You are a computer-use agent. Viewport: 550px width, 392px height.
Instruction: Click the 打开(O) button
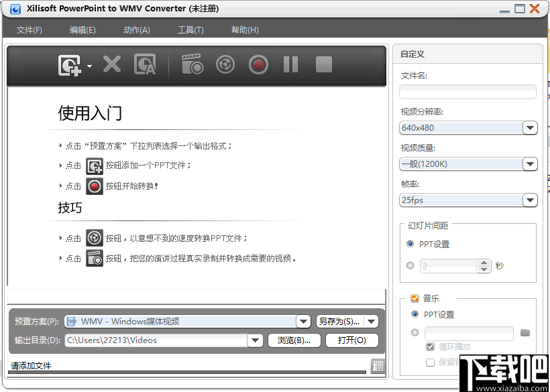click(x=351, y=340)
